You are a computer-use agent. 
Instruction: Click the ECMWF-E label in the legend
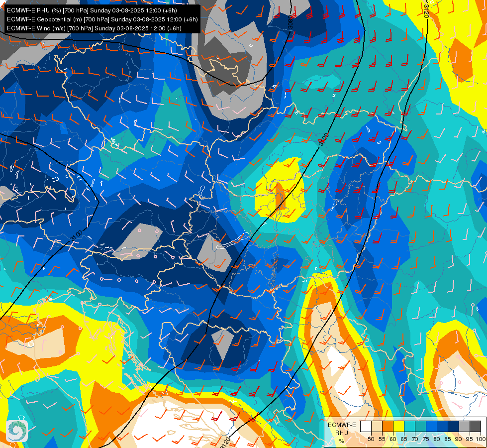tap(342, 425)
